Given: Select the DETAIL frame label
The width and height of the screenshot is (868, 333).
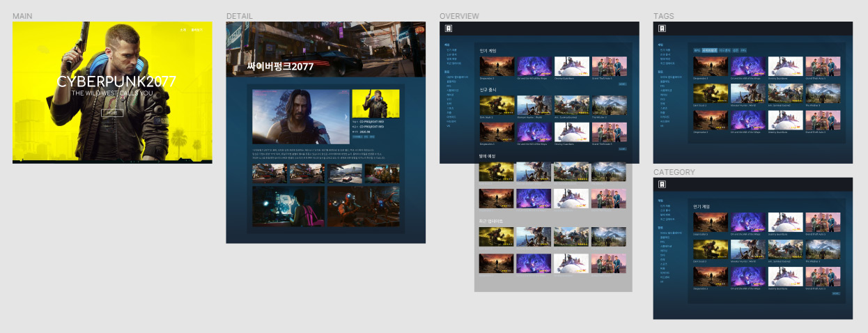Looking at the screenshot, I should point(240,16).
